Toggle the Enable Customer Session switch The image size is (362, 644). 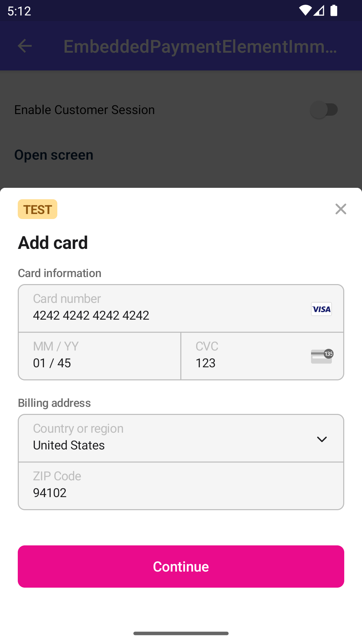(324, 110)
